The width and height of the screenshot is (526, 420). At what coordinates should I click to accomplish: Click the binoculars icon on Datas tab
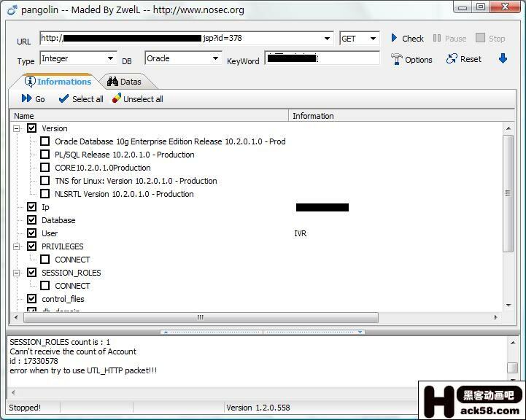113,82
